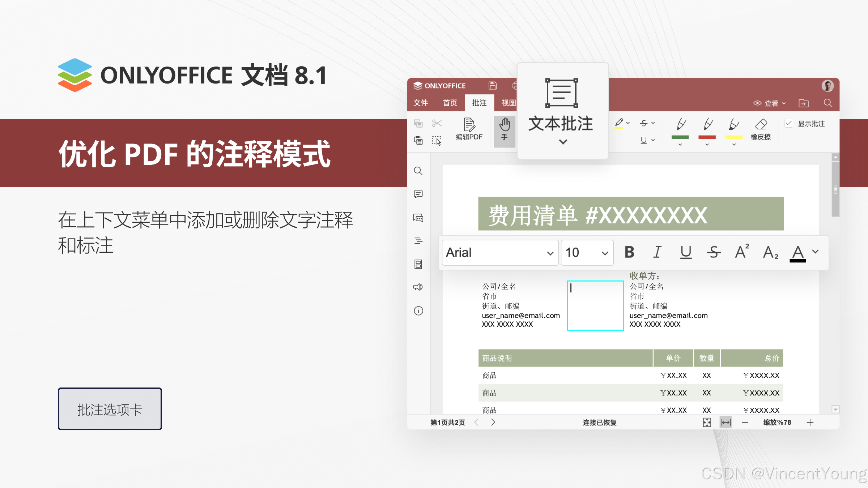Click the green pen color bar
Image resolution: width=868 pixels, height=488 pixels.
tap(680, 137)
